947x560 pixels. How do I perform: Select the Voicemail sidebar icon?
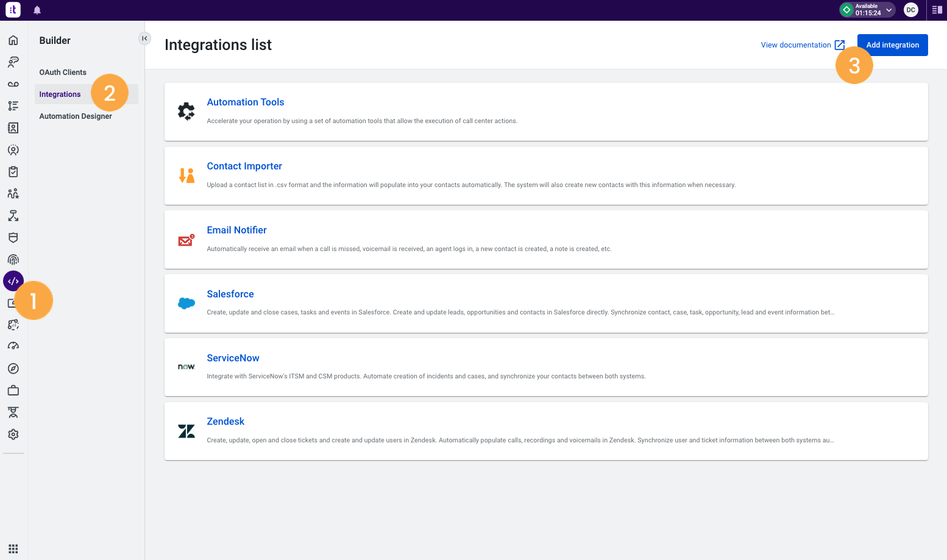tap(13, 84)
